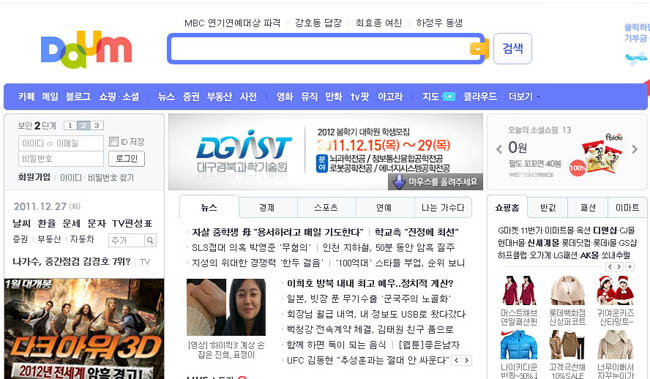
Task: Select the 패션 shopping tab
Action: coord(588,207)
